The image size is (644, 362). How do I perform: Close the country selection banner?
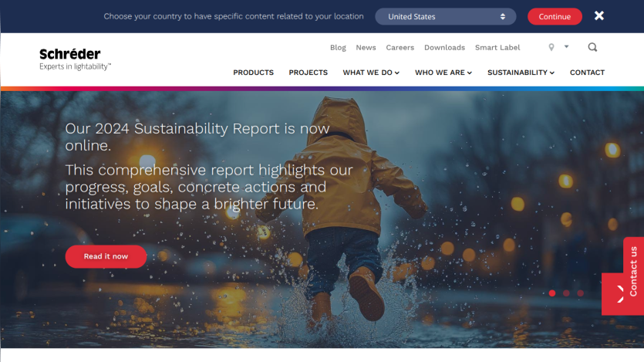coord(599,15)
